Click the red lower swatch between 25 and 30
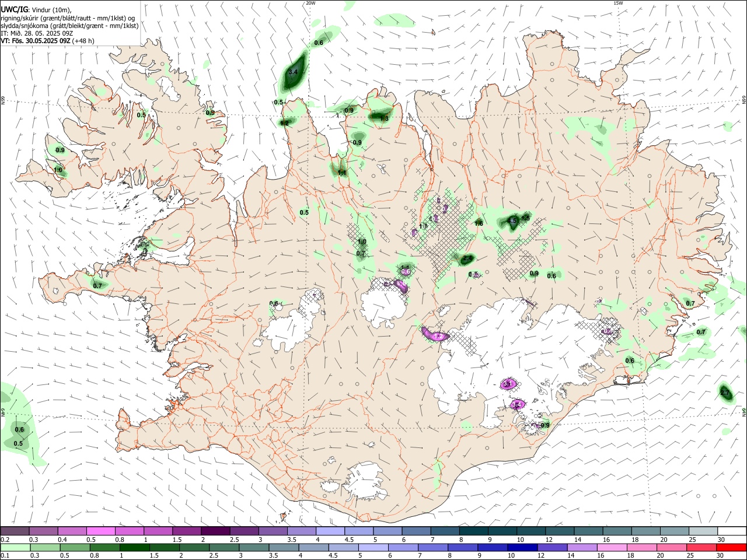 tap(701, 548)
